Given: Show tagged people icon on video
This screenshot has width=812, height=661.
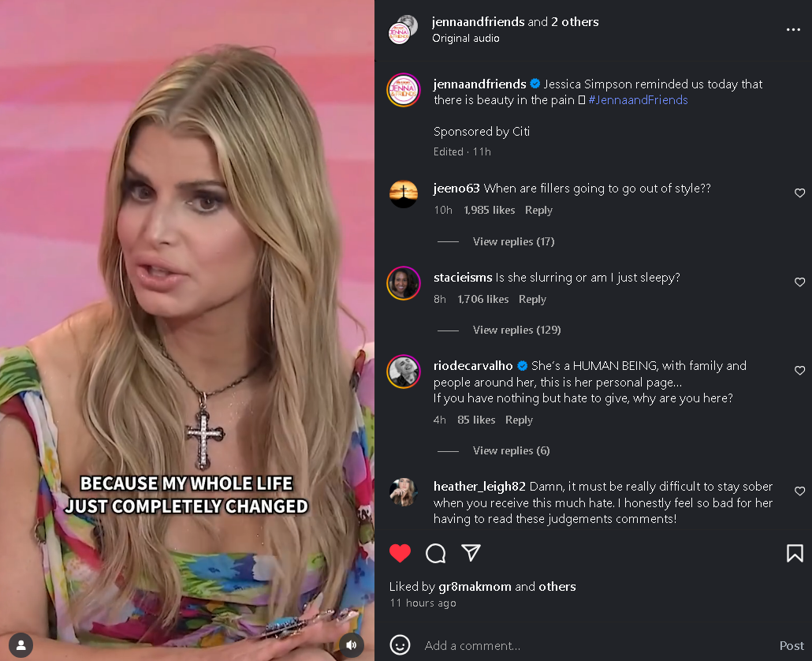Looking at the screenshot, I should click(21, 645).
